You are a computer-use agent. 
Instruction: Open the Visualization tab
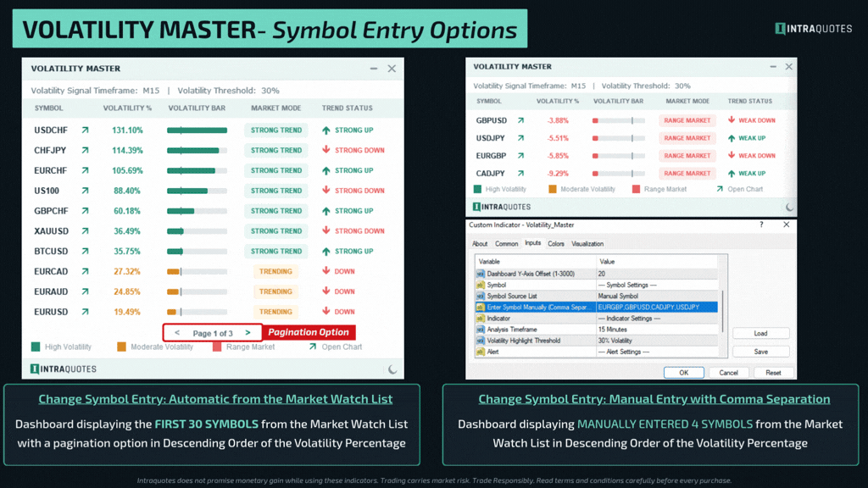click(x=587, y=244)
